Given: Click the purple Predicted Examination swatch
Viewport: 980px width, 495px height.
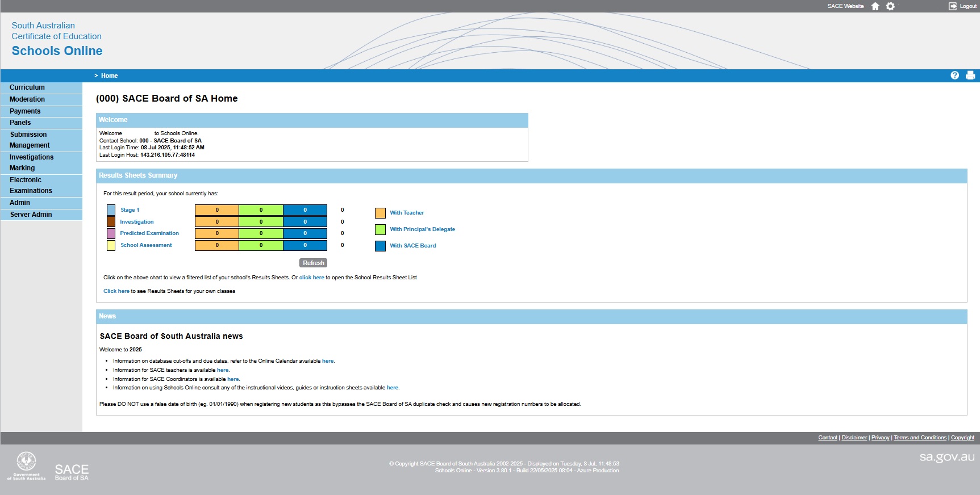Looking at the screenshot, I should [x=111, y=233].
